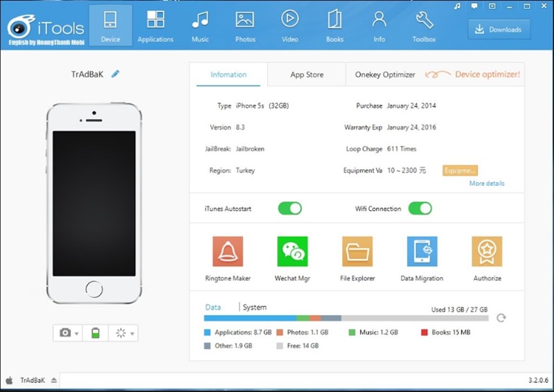Open the Applications section
This screenshot has width=554, height=392.
155,26
